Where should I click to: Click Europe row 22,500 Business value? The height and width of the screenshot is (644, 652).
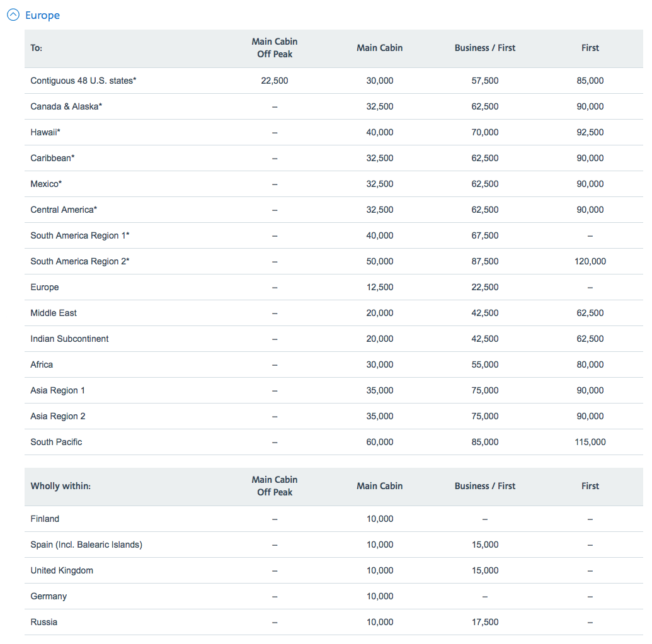pos(485,287)
